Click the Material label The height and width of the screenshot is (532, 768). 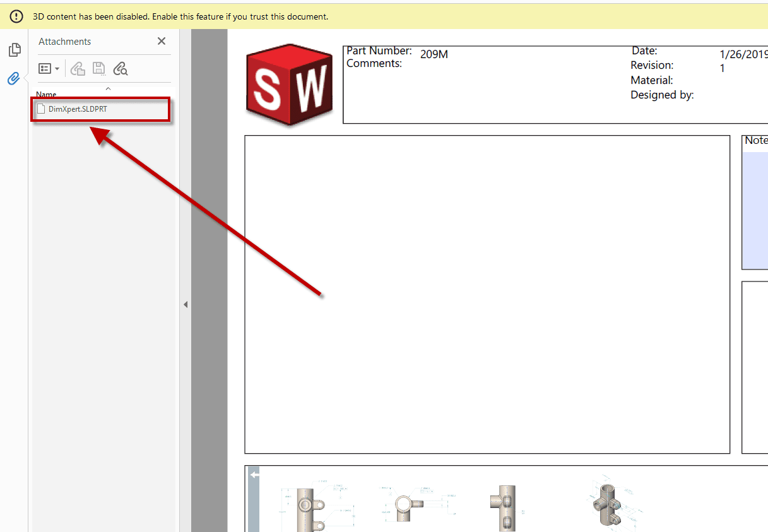652,80
